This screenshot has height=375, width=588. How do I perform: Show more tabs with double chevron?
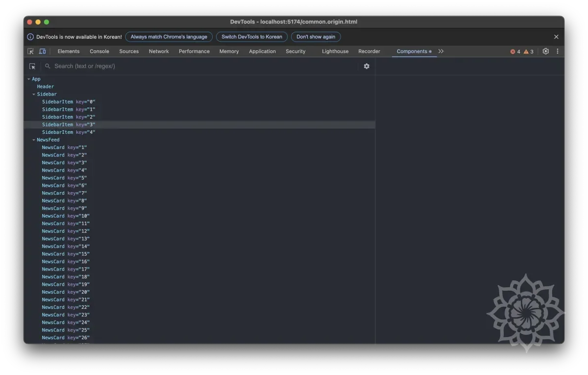point(441,51)
